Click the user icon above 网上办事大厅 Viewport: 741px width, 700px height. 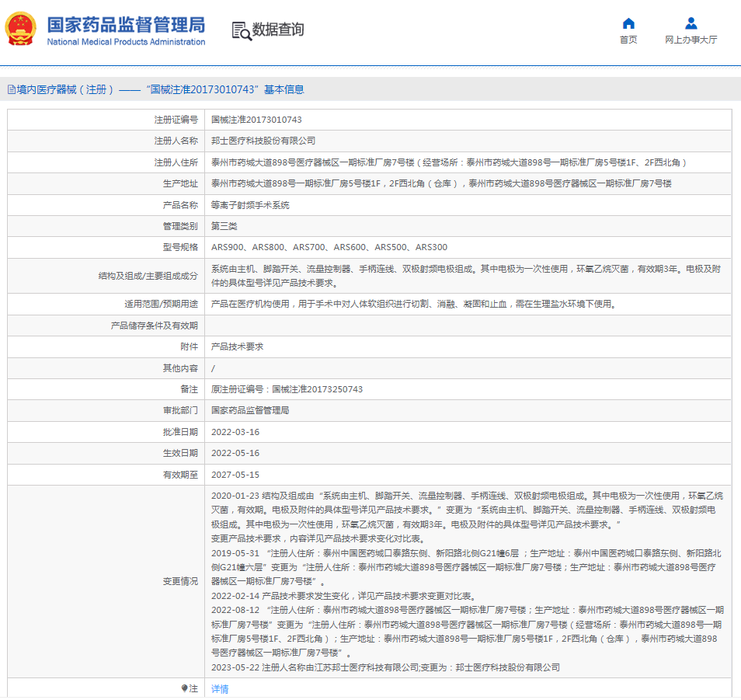pyautogui.click(x=691, y=23)
